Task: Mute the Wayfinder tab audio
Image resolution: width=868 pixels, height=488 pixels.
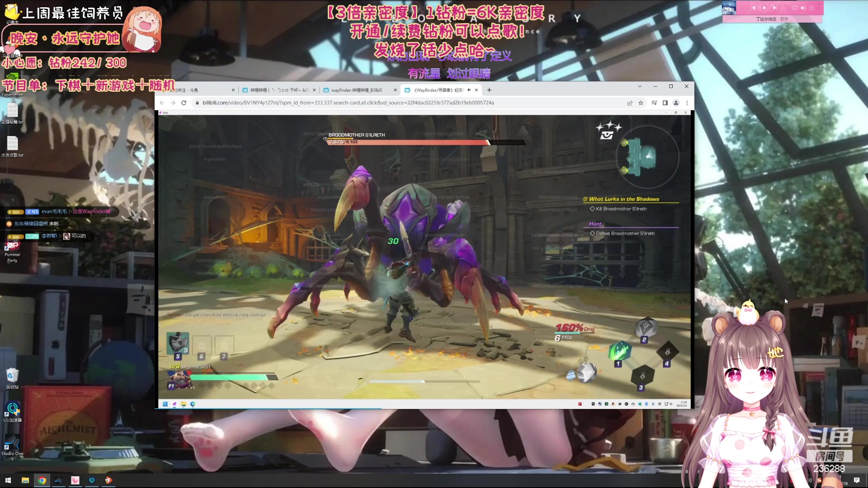Action: coord(469,90)
